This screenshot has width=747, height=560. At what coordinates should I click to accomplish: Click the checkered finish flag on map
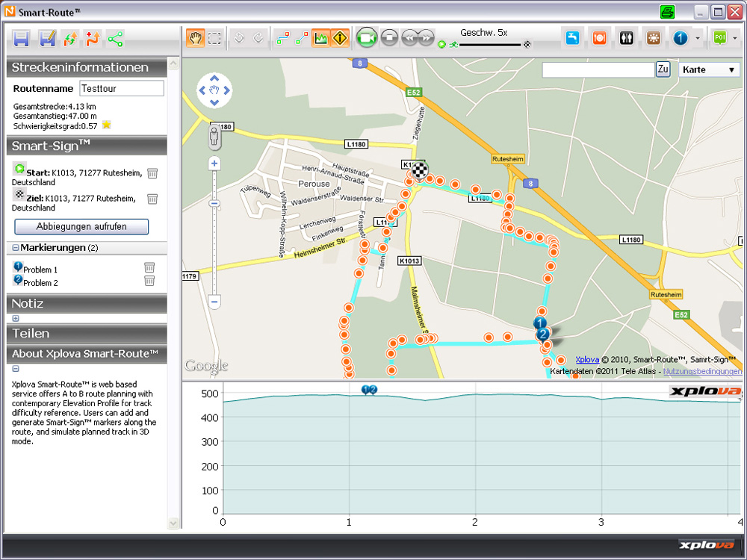pos(419,170)
